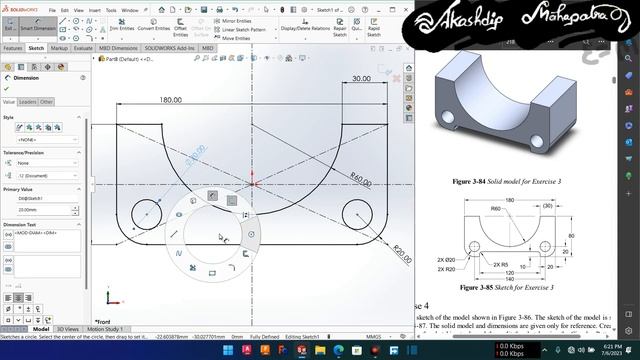Image resolution: width=640 pixels, height=360 pixels.
Task: Click Mirror Entities
Action: click(x=233, y=21)
